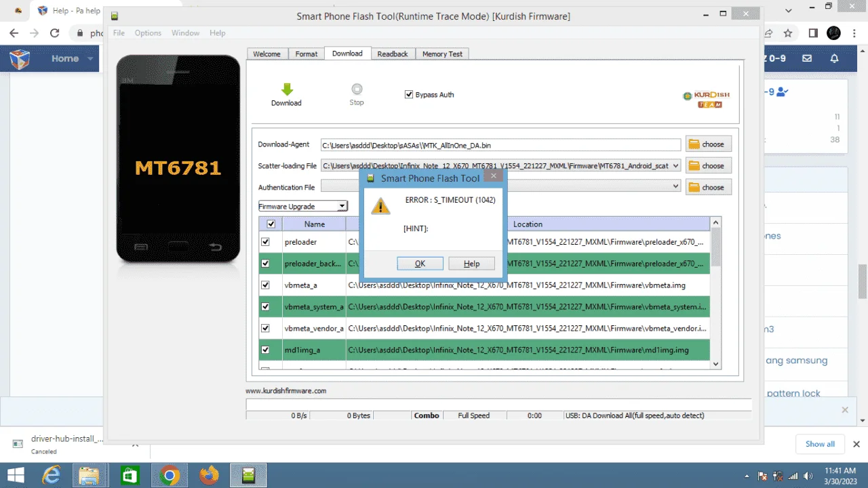Click the Kurdish Team logo

(706, 99)
